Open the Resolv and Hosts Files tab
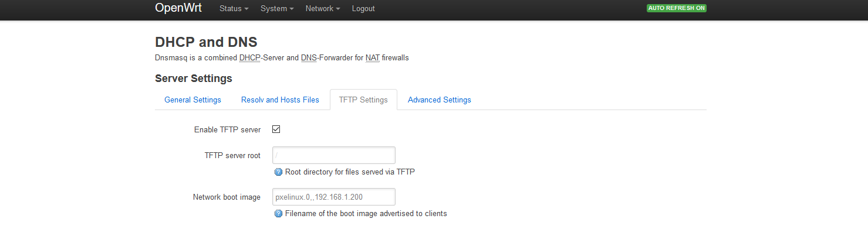Viewport: 868px width, 229px height. (280, 100)
